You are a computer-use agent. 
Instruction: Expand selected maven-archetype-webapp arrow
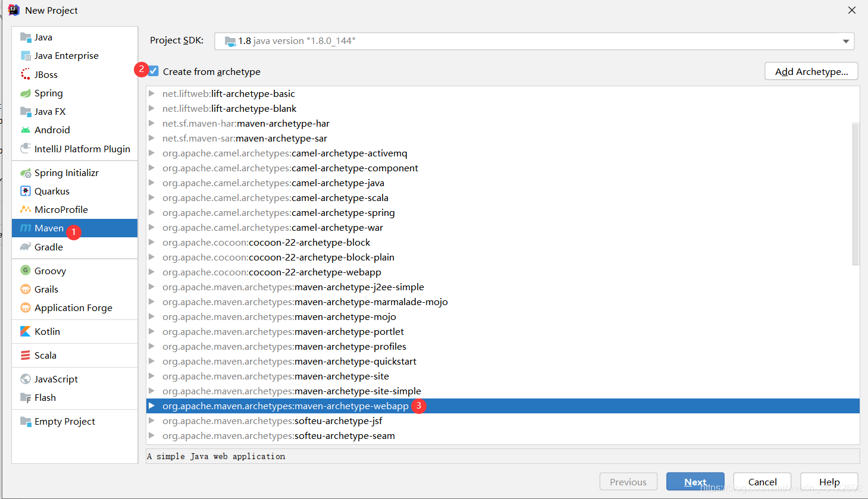[152, 406]
